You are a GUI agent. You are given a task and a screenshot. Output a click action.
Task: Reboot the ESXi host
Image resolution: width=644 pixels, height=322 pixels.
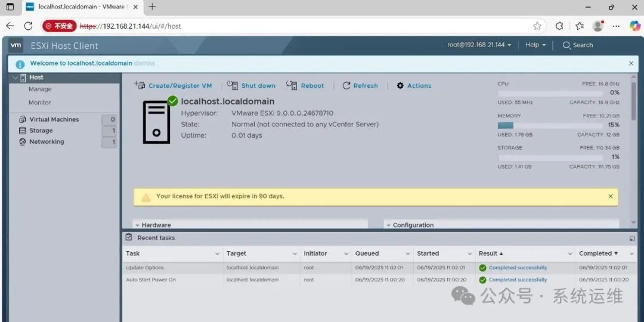305,85
